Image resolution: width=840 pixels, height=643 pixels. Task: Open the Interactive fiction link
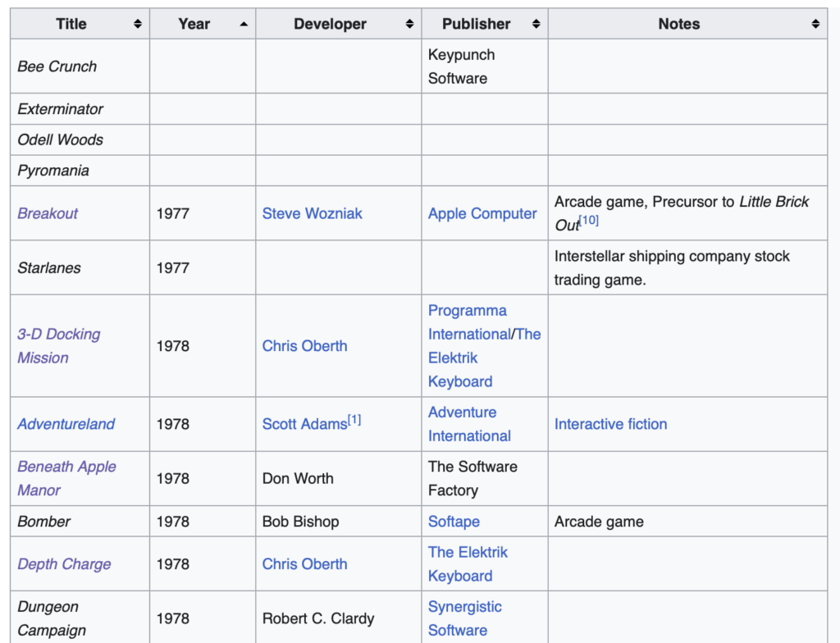(x=610, y=424)
